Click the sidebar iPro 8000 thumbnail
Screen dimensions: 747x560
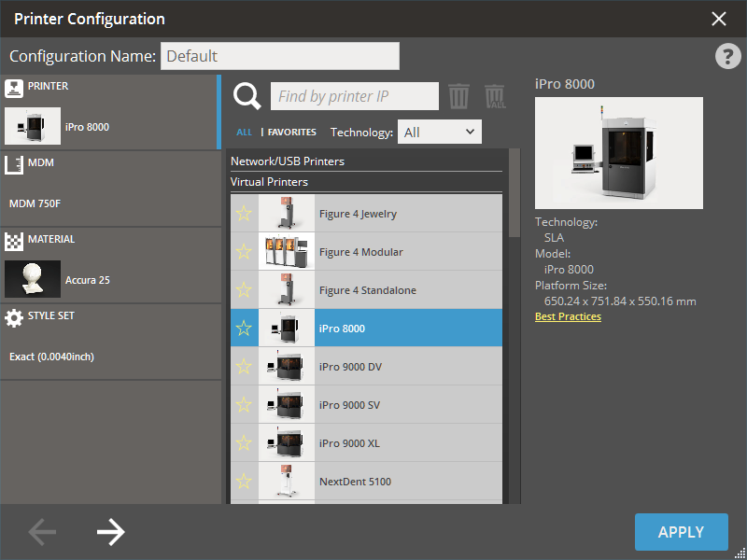pyautogui.click(x=33, y=126)
